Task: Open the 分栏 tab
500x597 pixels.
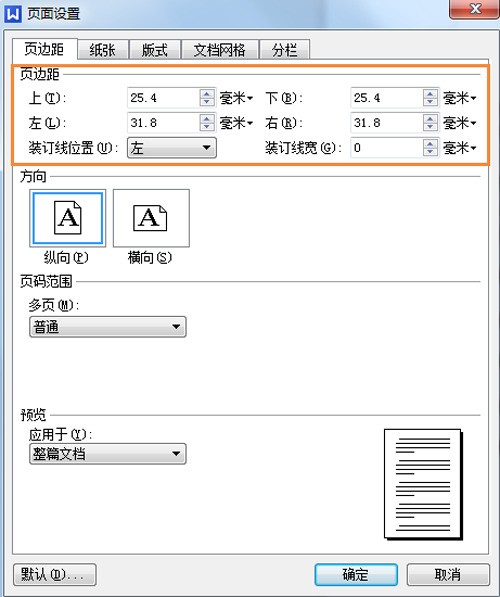Action: [284, 50]
